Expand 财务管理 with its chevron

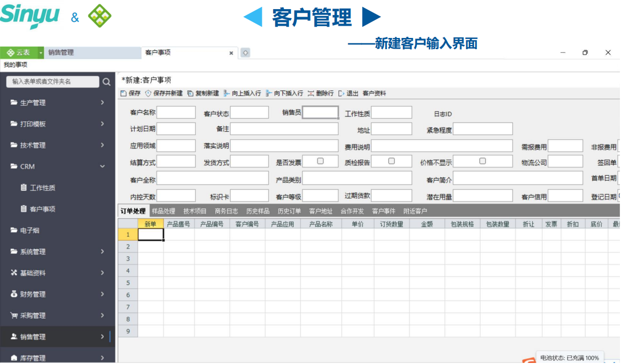102,295
